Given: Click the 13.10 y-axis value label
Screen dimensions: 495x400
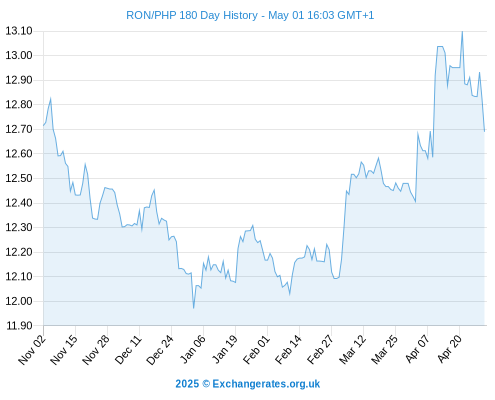Looking at the screenshot, I should click(x=19, y=31).
